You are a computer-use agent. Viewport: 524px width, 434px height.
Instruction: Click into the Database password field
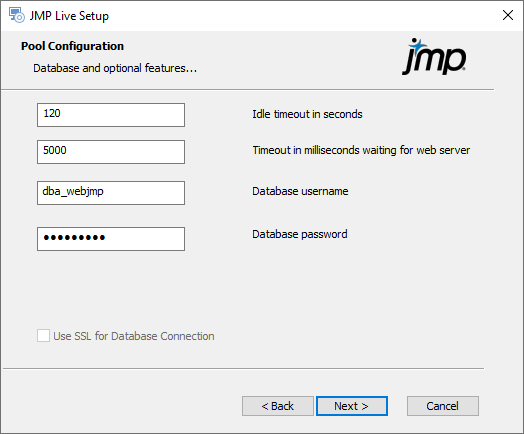tap(111, 239)
